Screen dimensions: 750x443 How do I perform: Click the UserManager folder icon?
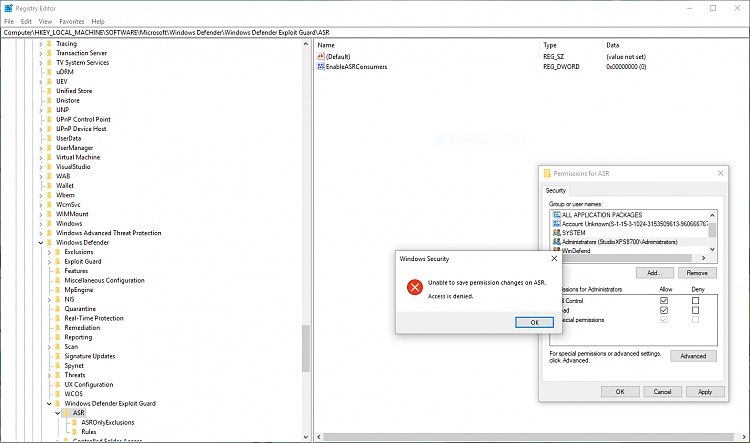49,148
